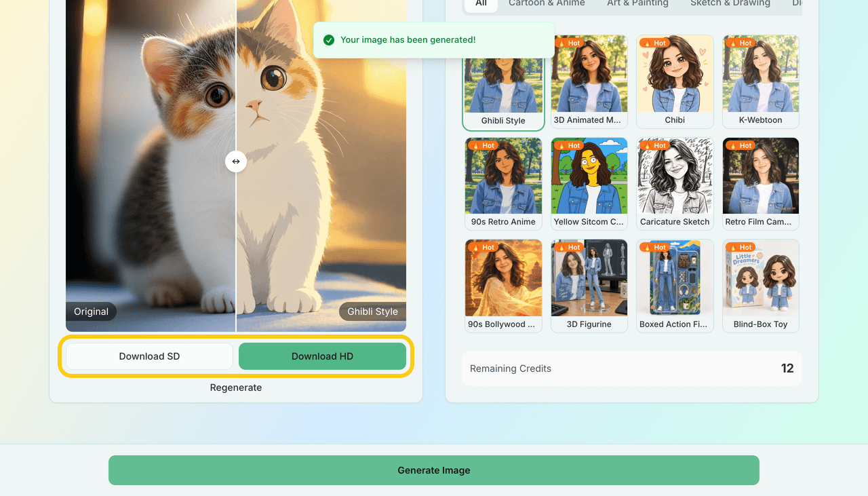Viewport: 868px width, 496px height.
Task: Open the Sketch & Drawing tab
Action: point(730,3)
